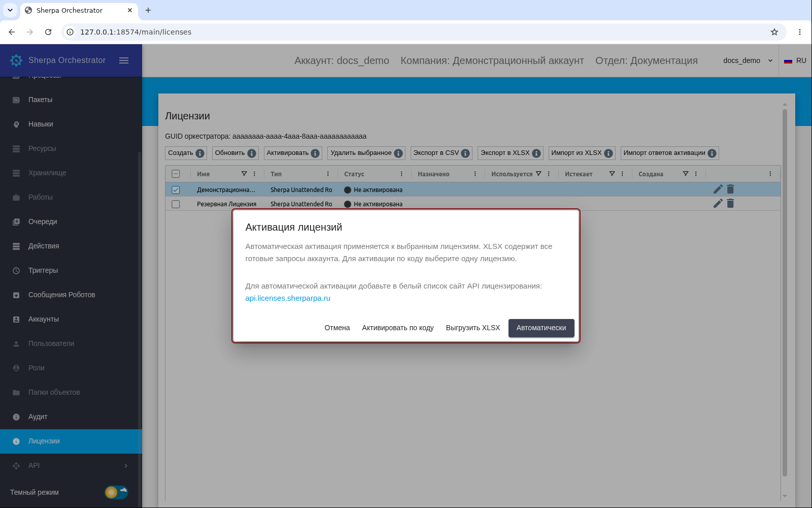Delete Резервная Лицензия with the trash icon
Screen dimensions: 812x508
(x=730, y=204)
